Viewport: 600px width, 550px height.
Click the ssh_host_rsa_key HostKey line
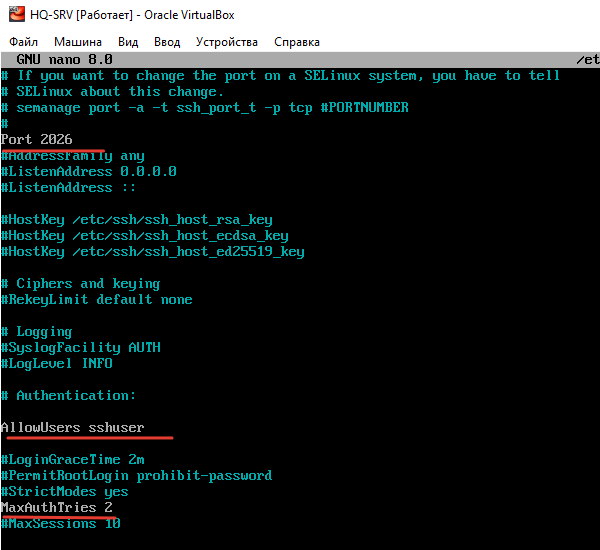pos(136,219)
